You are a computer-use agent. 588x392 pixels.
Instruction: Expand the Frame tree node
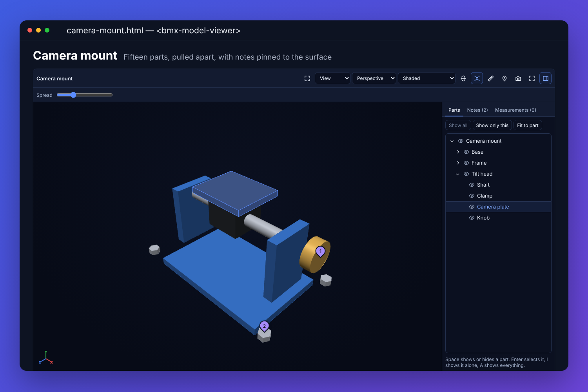coord(458,163)
